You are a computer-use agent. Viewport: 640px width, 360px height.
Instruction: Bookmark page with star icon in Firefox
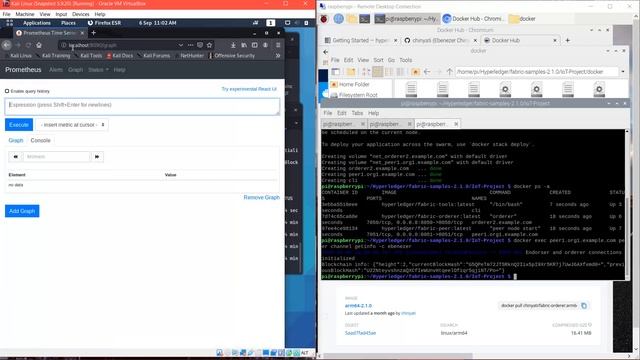[209, 45]
